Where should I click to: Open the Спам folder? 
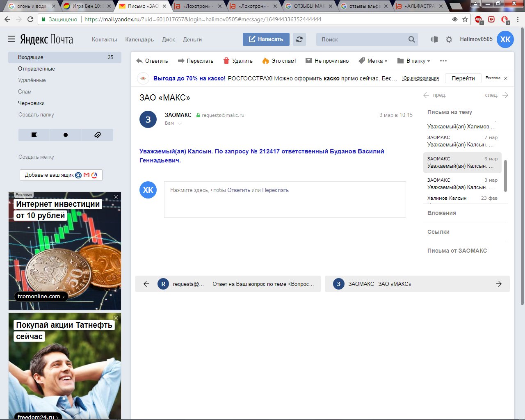click(x=25, y=91)
